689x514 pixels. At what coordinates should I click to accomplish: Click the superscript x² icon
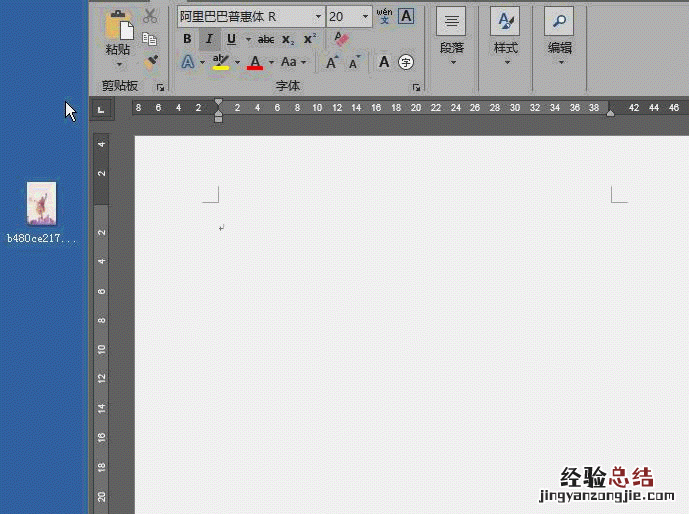(x=310, y=39)
